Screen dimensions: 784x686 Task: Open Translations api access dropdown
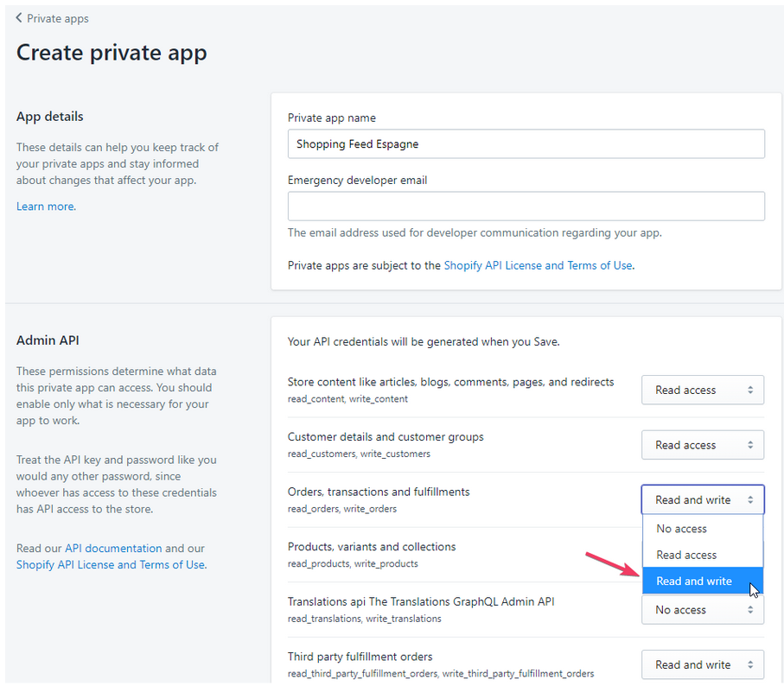[x=702, y=610]
